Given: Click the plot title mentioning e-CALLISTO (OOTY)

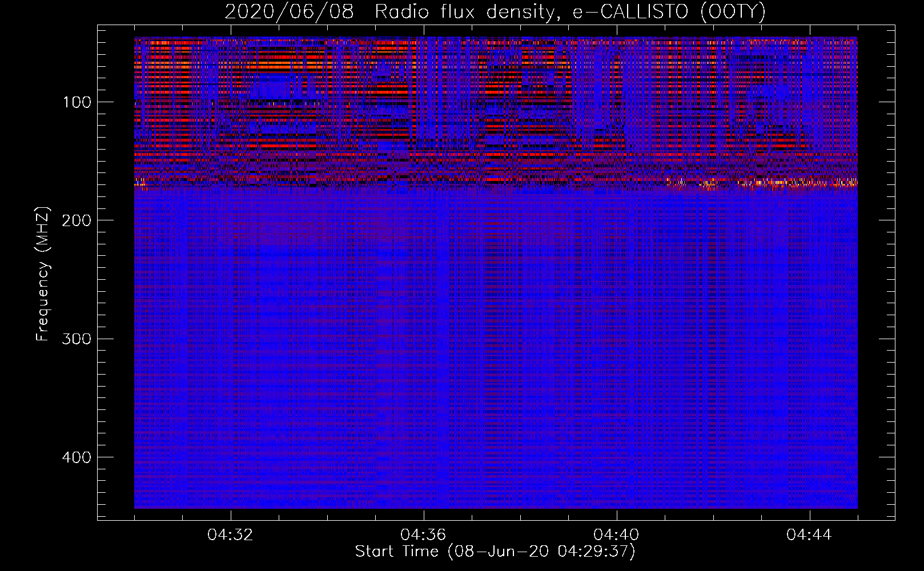Looking at the screenshot, I should pos(495,11).
